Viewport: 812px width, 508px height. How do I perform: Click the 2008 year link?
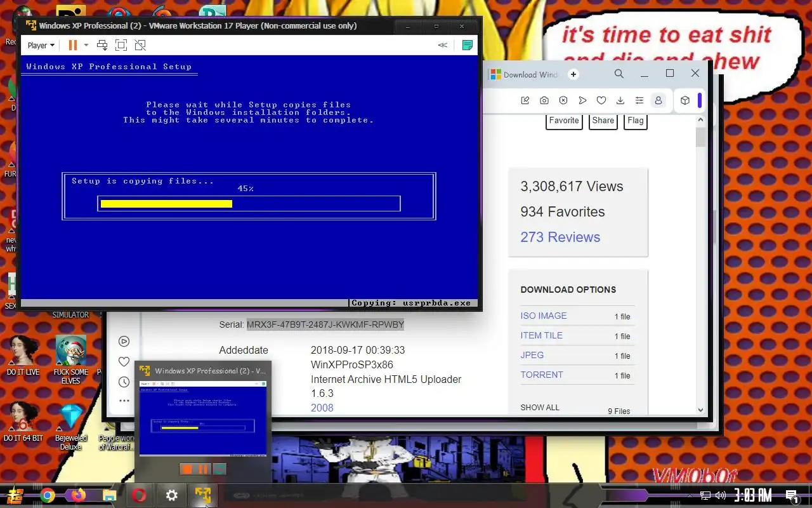coord(322,408)
